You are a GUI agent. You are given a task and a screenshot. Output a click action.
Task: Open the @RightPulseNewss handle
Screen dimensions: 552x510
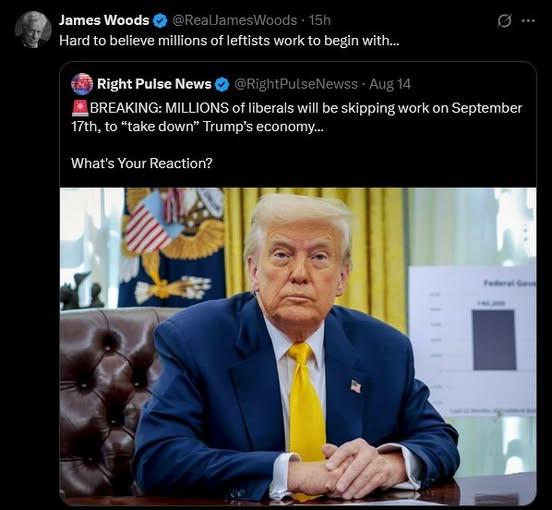point(296,84)
